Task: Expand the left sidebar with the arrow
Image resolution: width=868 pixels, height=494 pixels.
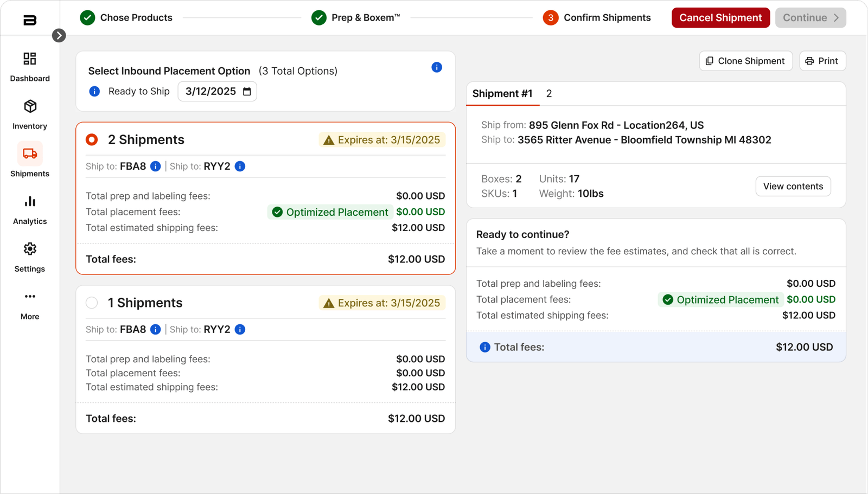Action: point(59,35)
